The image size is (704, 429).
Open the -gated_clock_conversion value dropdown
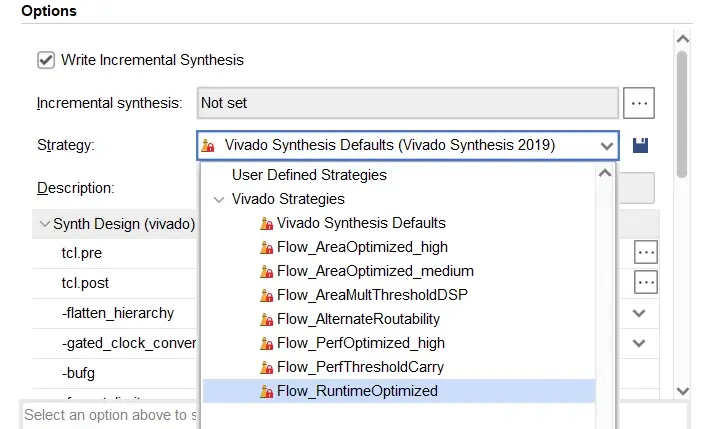[x=639, y=343]
